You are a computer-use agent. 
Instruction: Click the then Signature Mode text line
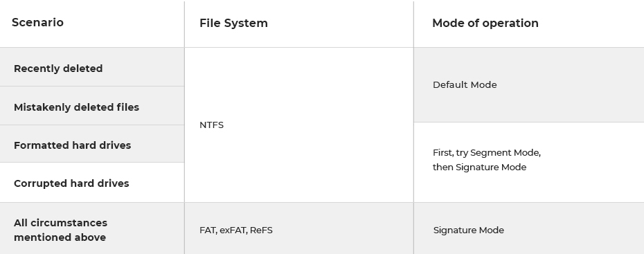point(479,167)
